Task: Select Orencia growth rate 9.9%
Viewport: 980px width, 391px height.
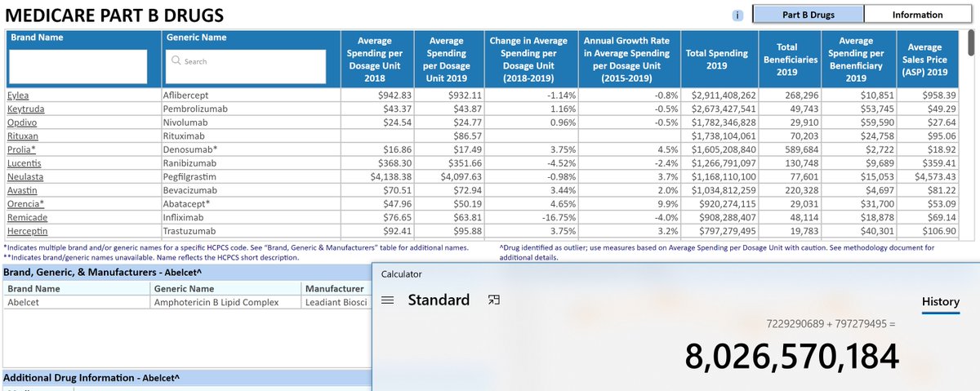Action: point(668,204)
